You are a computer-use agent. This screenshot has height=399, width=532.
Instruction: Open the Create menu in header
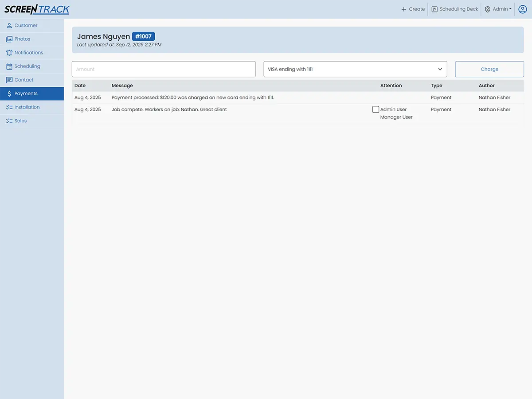(413, 9)
